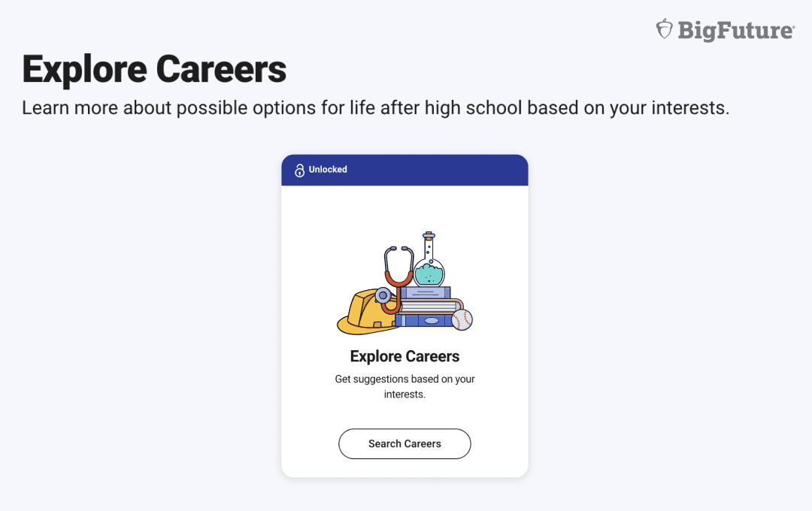Click the baseball illustration
The image size is (812, 511).
pyautogui.click(x=462, y=319)
